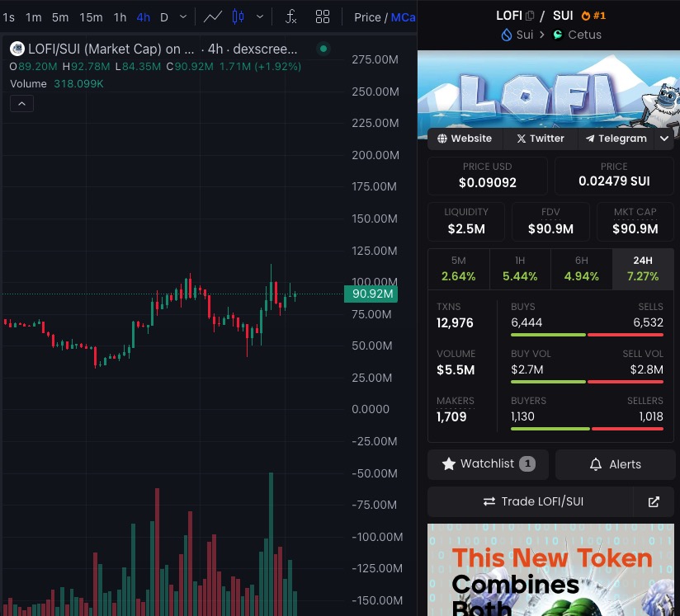Screen dimensions: 680x616
Task: Copy the LOFI token address icon
Action: click(528, 15)
